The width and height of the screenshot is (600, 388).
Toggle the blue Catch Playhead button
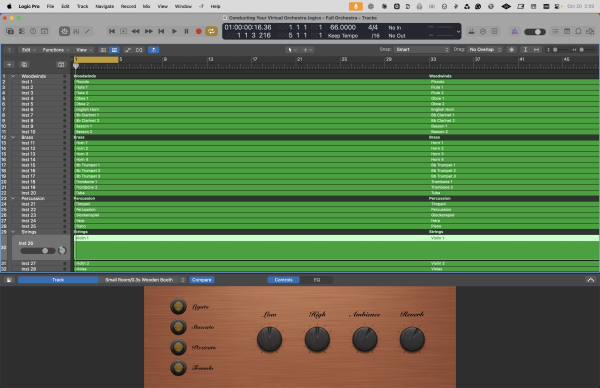pyautogui.click(x=153, y=50)
